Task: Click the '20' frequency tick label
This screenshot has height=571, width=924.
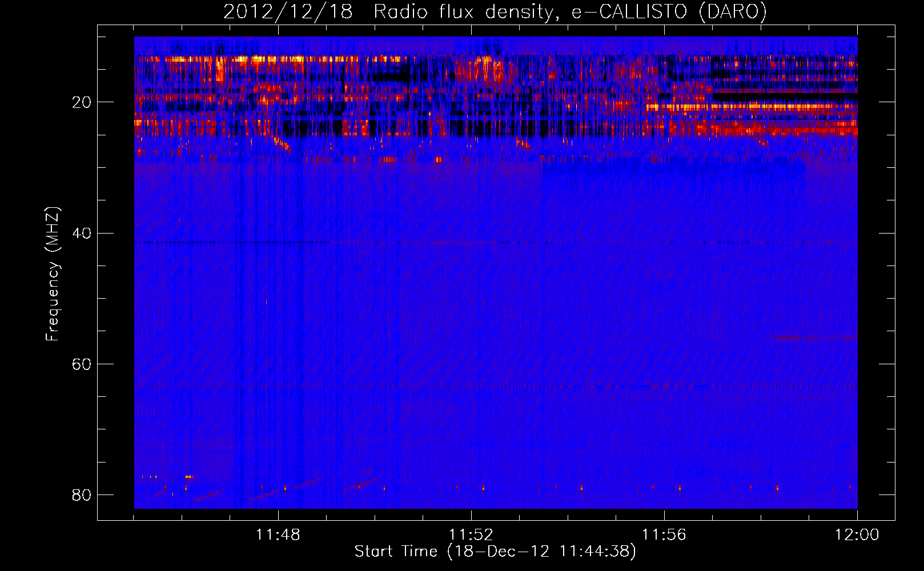Action: pyautogui.click(x=82, y=103)
